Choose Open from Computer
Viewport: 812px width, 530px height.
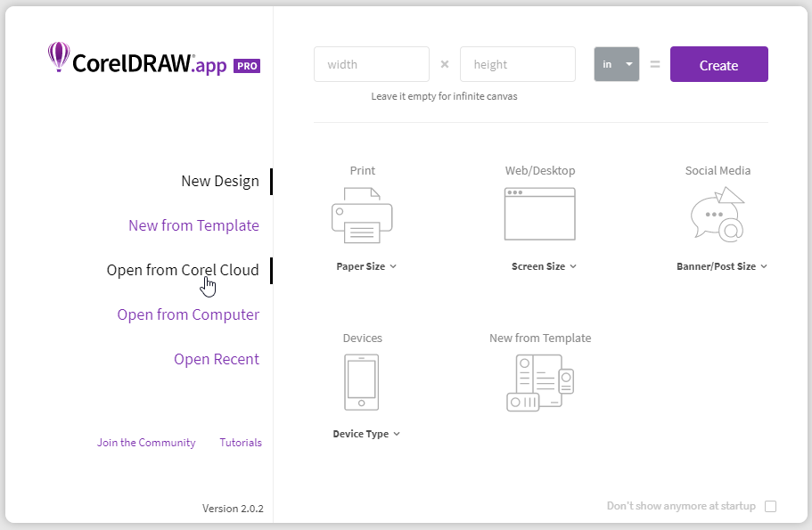click(x=188, y=314)
